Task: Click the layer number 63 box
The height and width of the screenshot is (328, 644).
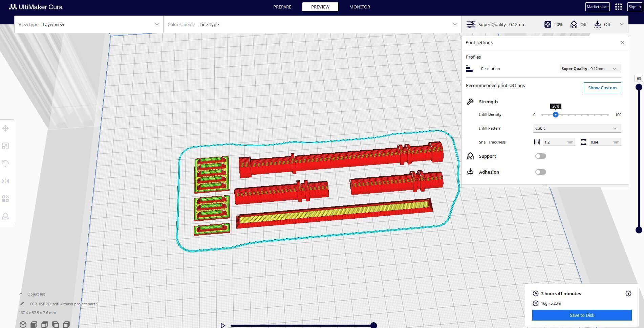Action: click(639, 79)
